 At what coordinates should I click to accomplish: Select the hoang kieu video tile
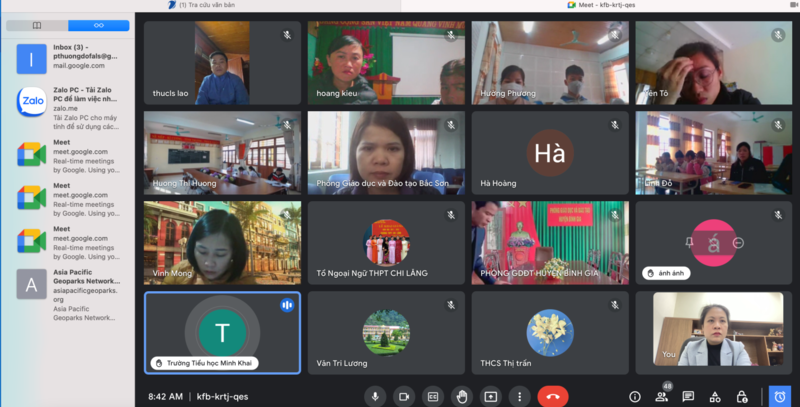click(386, 63)
